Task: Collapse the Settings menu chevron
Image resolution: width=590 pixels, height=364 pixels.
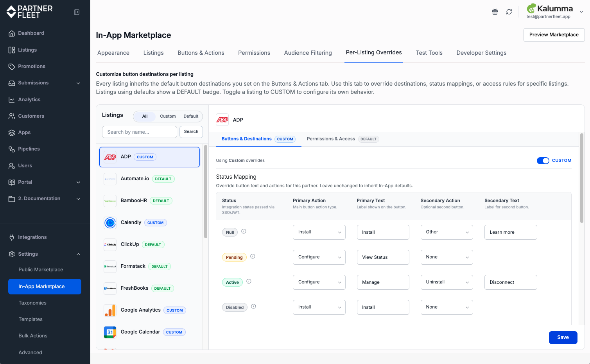Action: click(78, 254)
